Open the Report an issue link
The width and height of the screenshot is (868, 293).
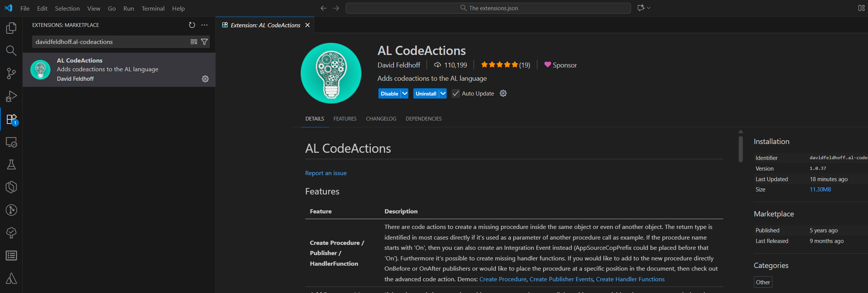pyautogui.click(x=326, y=173)
